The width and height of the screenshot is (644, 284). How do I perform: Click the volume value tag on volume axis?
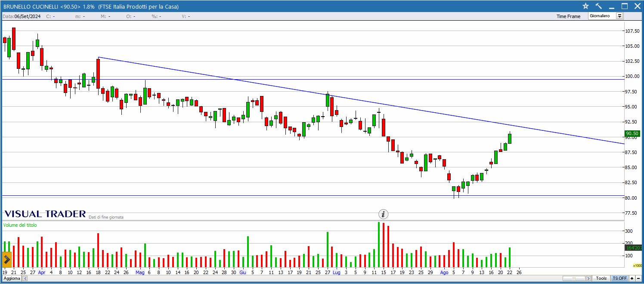point(634,248)
